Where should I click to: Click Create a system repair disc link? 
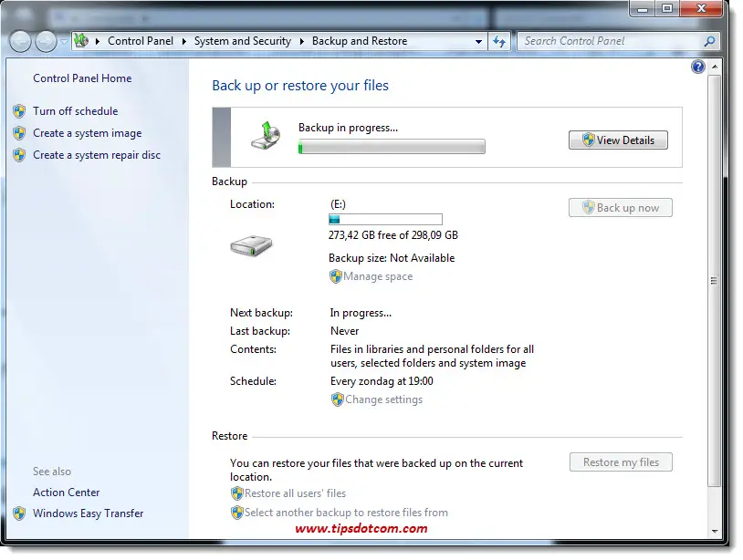[x=97, y=155]
